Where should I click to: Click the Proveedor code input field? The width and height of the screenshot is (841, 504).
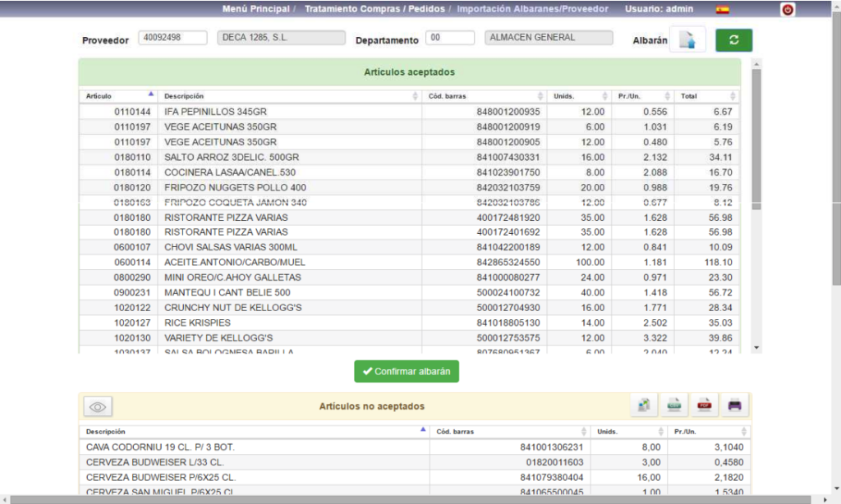[x=172, y=38]
